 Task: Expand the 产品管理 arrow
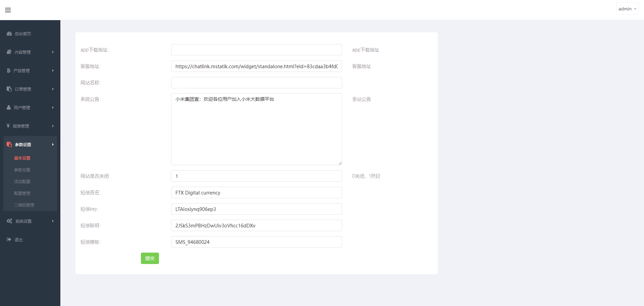pyautogui.click(x=53, y=71)
